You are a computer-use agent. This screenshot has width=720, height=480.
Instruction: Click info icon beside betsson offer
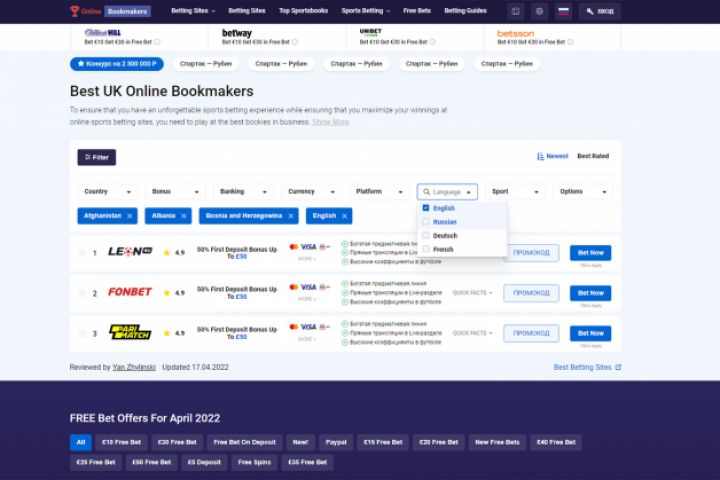[570, 42]
